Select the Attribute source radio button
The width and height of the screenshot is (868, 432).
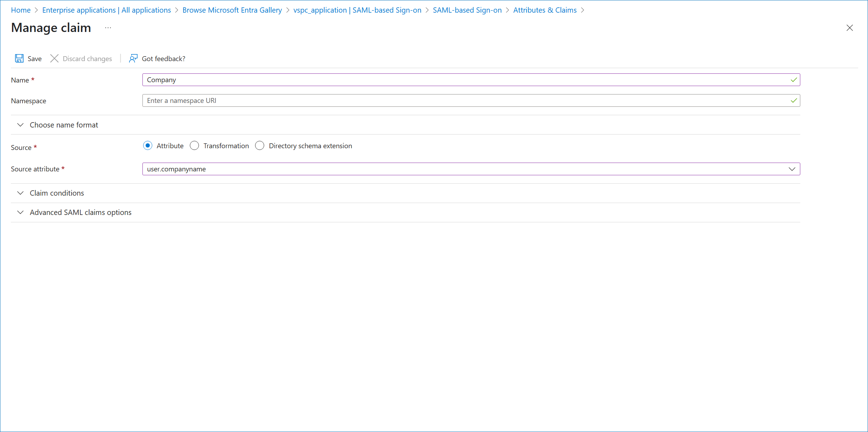[148, 146]
